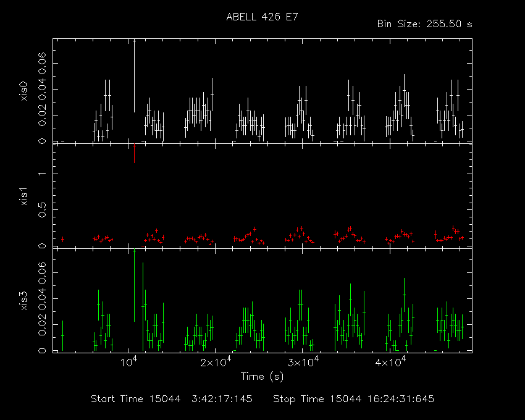
Task: Click the 0.02 tick label on xis0 axis
Action: pyautogui.click(x=42, y=115)
